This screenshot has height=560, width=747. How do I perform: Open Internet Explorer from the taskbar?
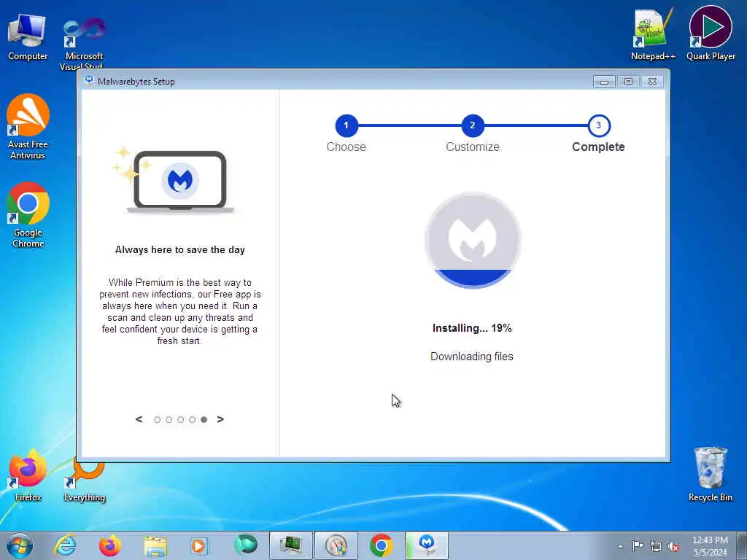pyautogui.click(x=65, y=545)
